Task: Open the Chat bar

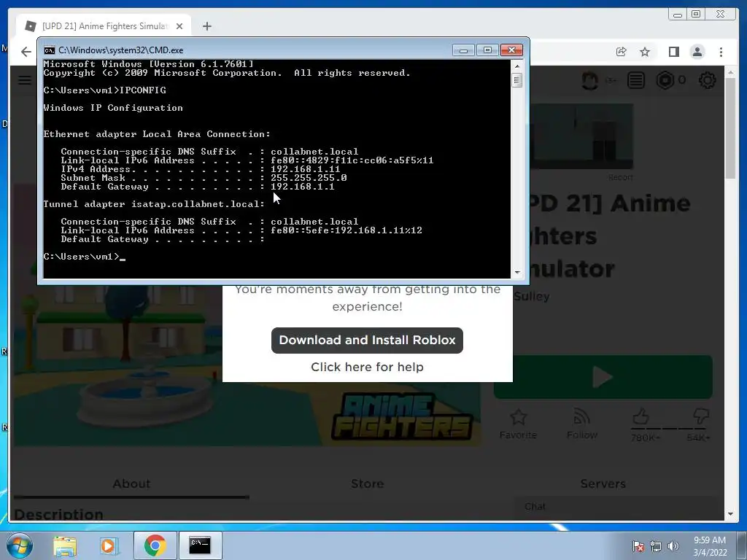Action: pos(617,506)
